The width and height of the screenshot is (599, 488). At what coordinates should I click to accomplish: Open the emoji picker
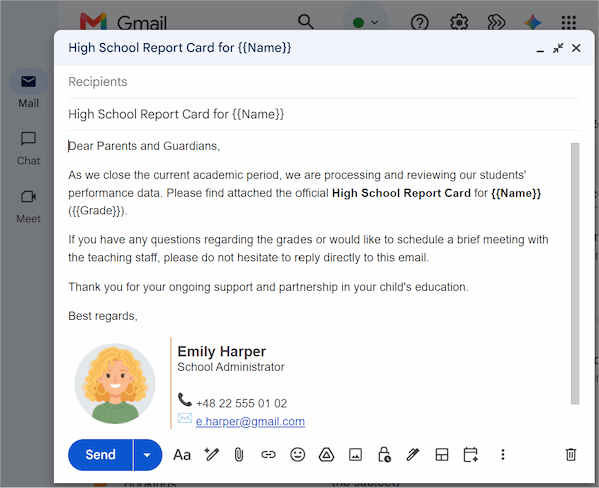tap(298, 455)
